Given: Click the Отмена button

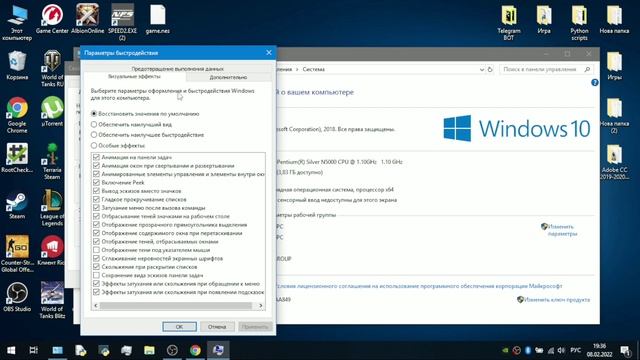Looking at the screenshot, I should 217,327.
